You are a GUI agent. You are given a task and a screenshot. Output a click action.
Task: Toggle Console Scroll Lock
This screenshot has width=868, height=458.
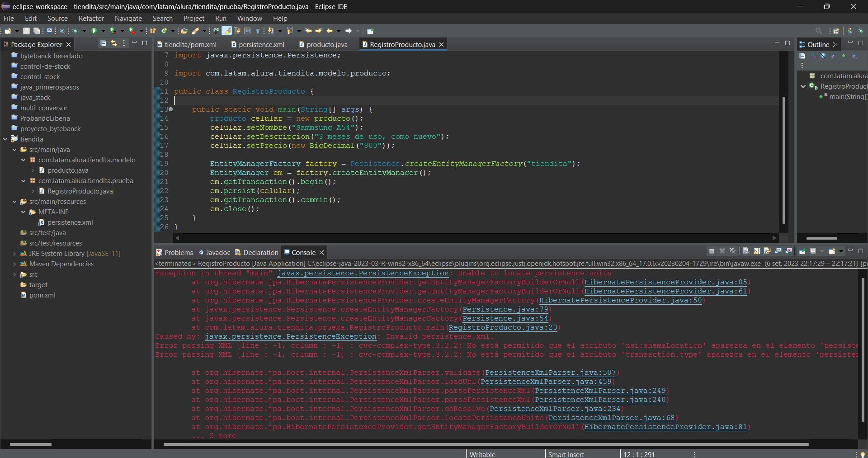click(757, 251)
